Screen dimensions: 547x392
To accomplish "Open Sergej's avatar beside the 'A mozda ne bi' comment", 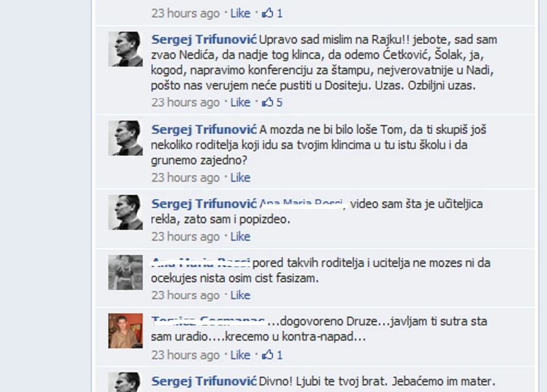I will click(125, 138).
